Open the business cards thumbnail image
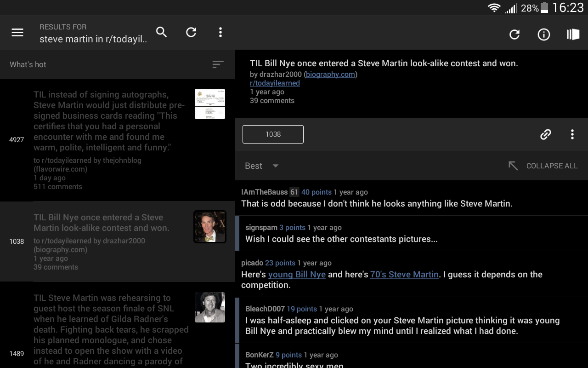 210,104
